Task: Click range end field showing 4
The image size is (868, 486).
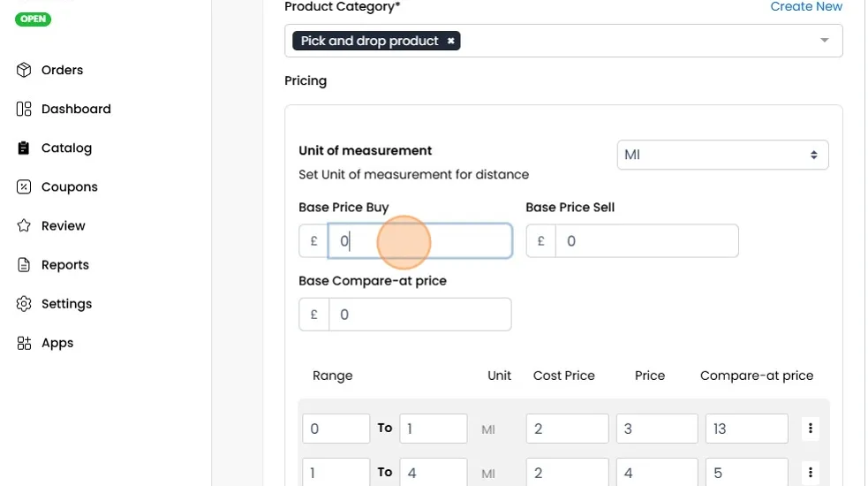Action: pyautogui.click(x=434, y=472)
